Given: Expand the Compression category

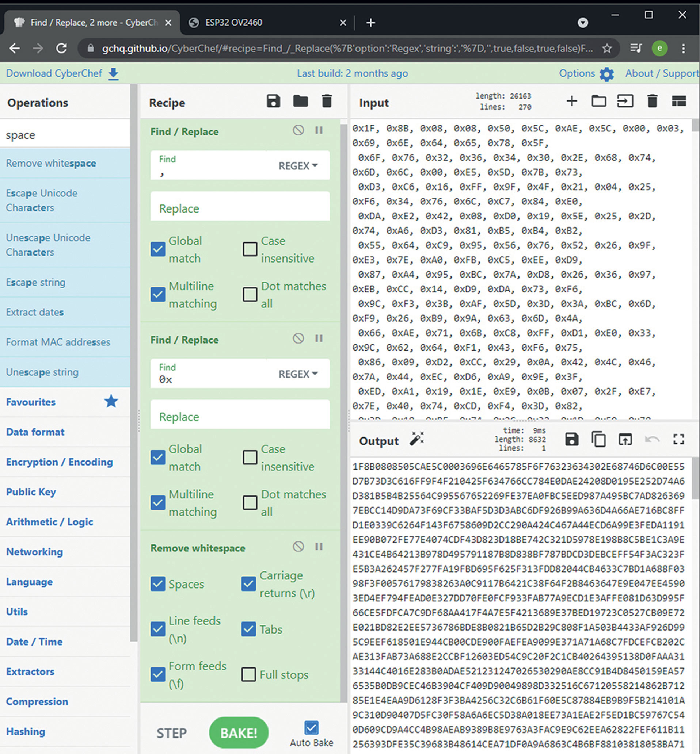Looking at the screenshot, I should (x=65, y=701).
